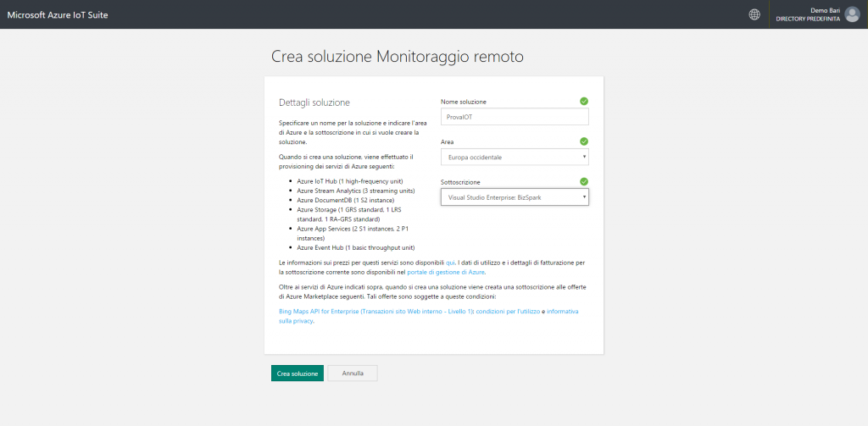Click the 'Azure IoT Hub' list item
Screen dimensions: 868x426
point(350,181)
